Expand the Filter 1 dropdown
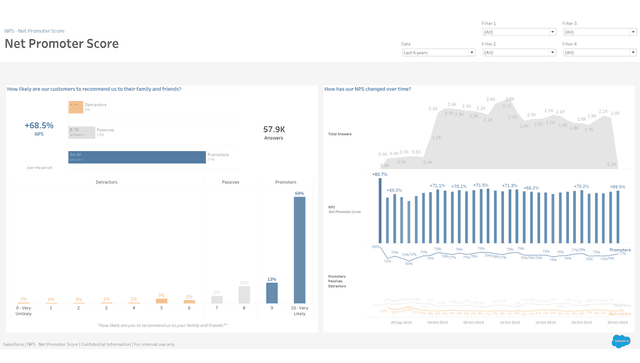Screen dimensions: 640x363 coord(519,32)
